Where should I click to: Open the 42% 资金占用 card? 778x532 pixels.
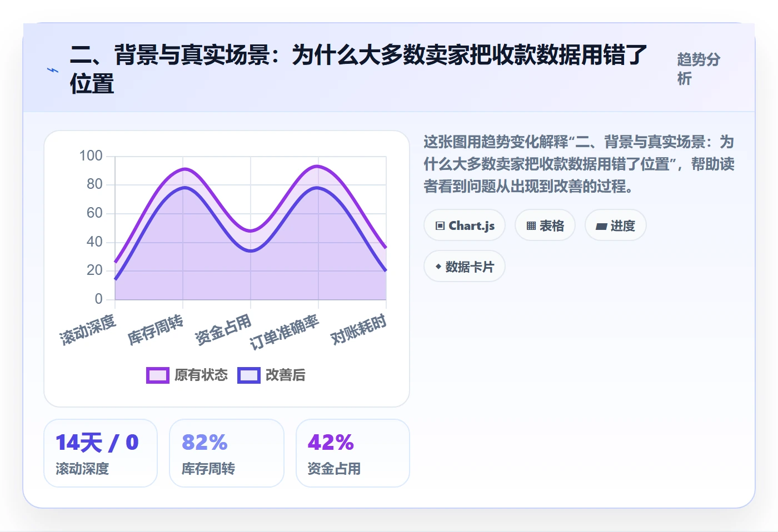[353, 453]
